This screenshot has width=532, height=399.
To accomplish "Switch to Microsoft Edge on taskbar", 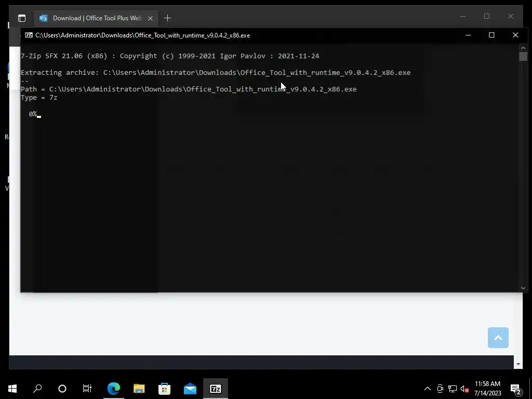I will (114, 389).
